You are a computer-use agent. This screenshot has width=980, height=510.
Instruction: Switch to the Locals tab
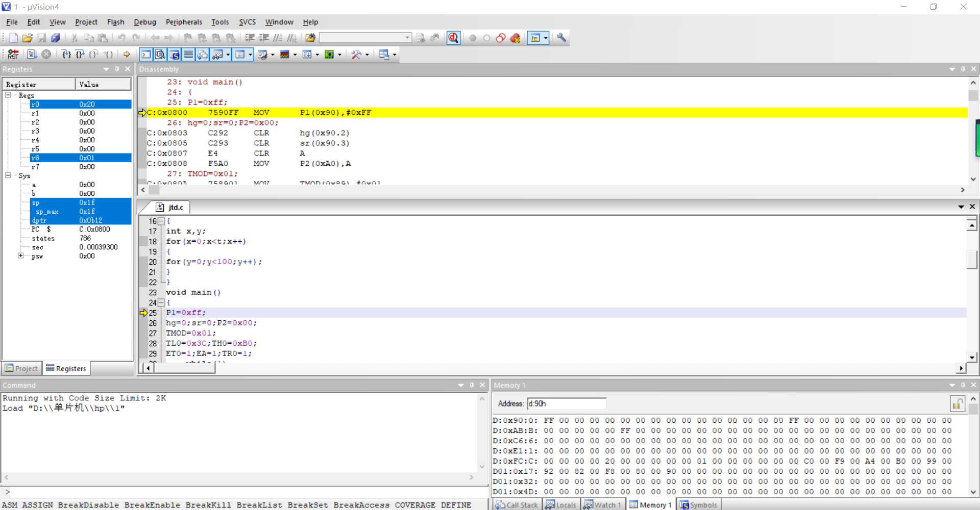tap(560, 504)
